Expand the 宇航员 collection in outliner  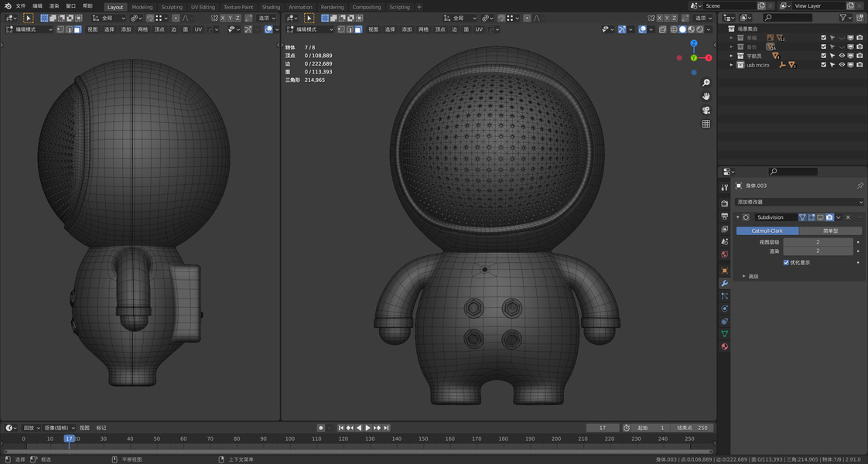[731, 56]
